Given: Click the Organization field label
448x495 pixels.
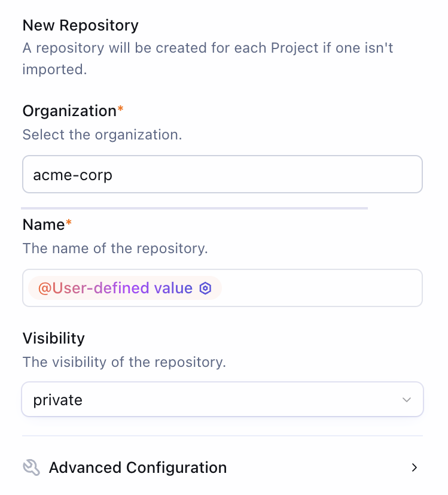Looking at the screenshot, I should (x=69, y=111).
